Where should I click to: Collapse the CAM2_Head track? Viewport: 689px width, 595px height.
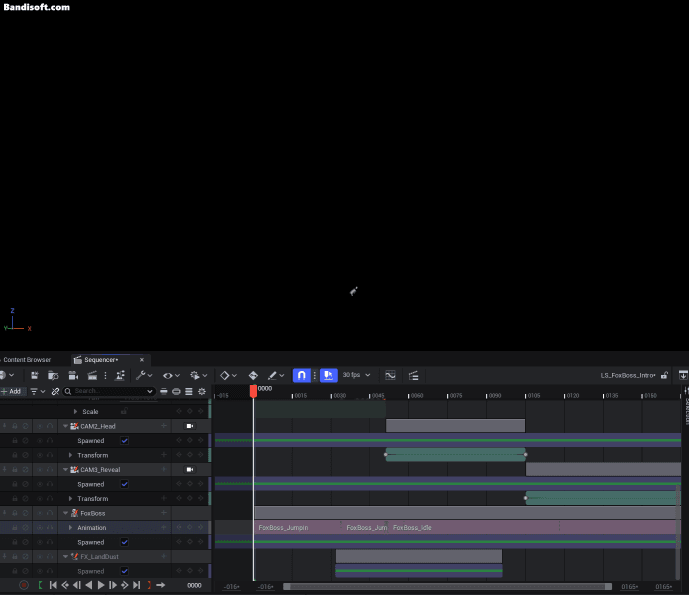pos(65,426)
